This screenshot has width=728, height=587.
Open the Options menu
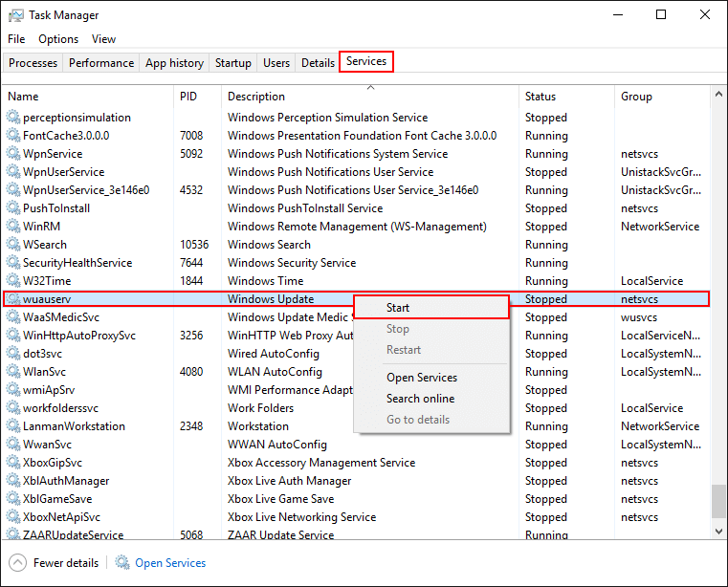click(x=58, y=39)
